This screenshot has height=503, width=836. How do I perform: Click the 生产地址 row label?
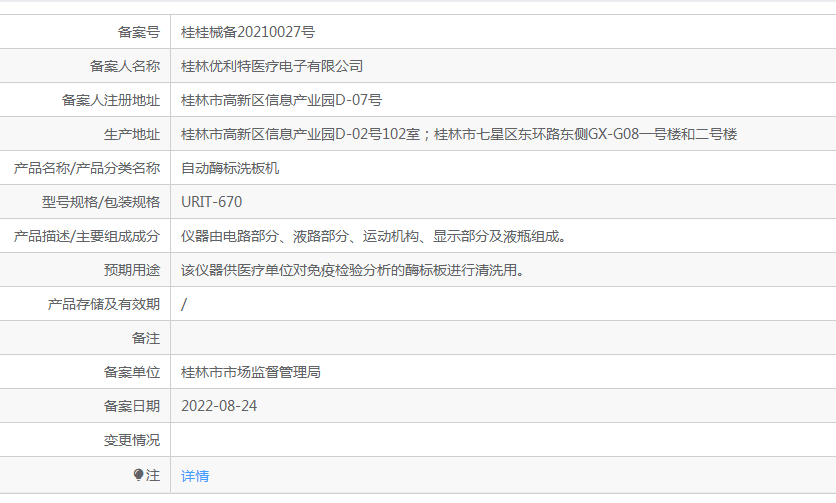point(132,134)
